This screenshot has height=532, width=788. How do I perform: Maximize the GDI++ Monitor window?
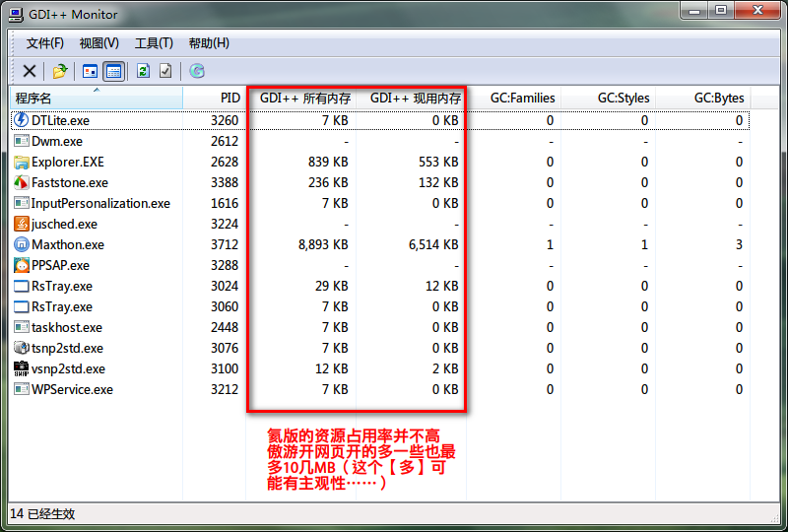pyautogui.click(x=721, y=11)
